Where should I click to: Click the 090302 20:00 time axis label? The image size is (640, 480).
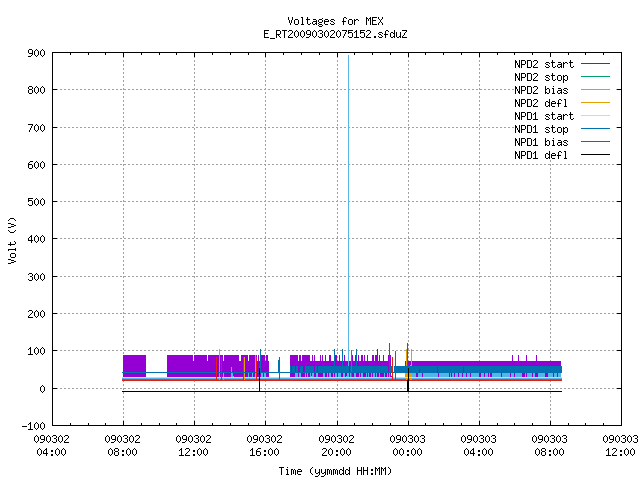click(336, 446)
